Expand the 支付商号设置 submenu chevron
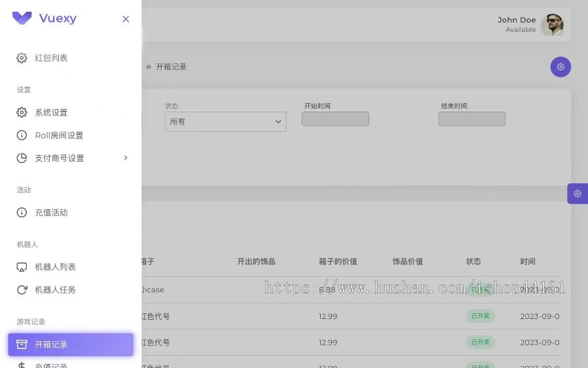 tap(125, 158)
